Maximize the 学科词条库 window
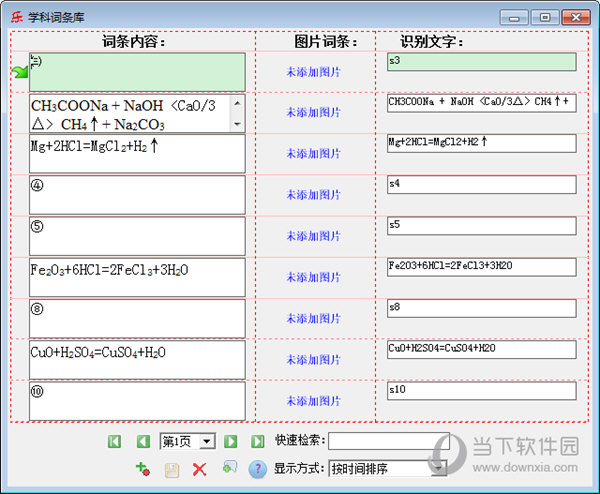 [545, 18]
